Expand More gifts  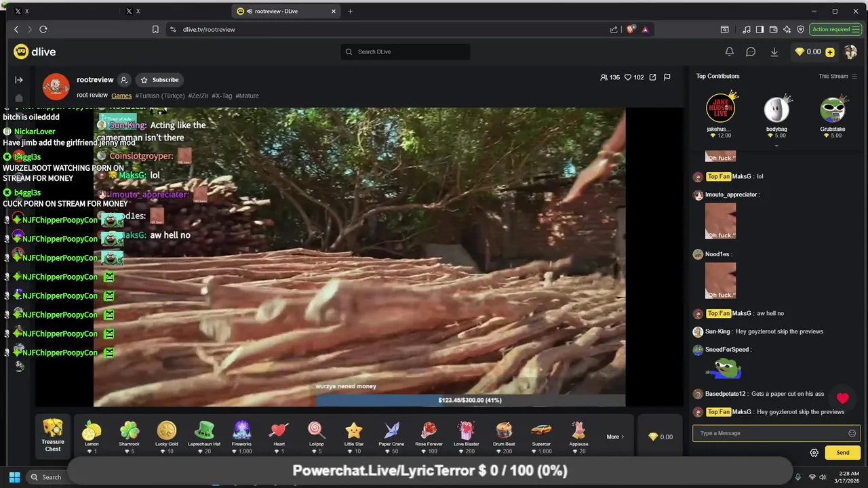[x=615, y=436]
